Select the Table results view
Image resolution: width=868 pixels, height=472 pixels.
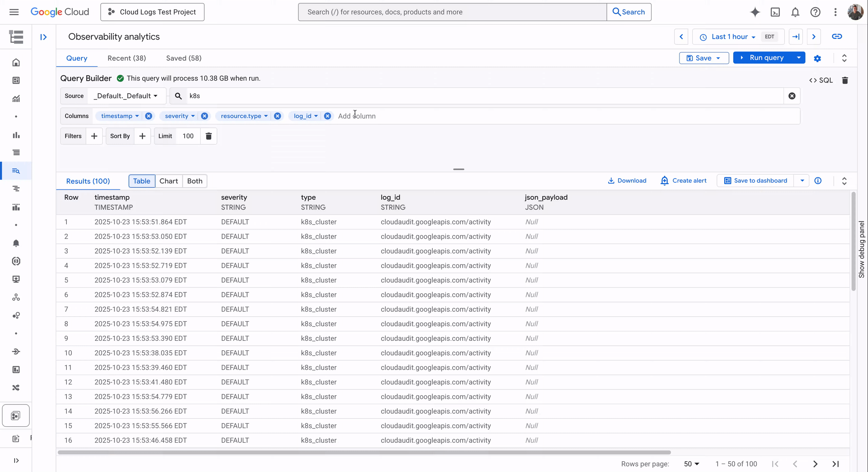141,181
